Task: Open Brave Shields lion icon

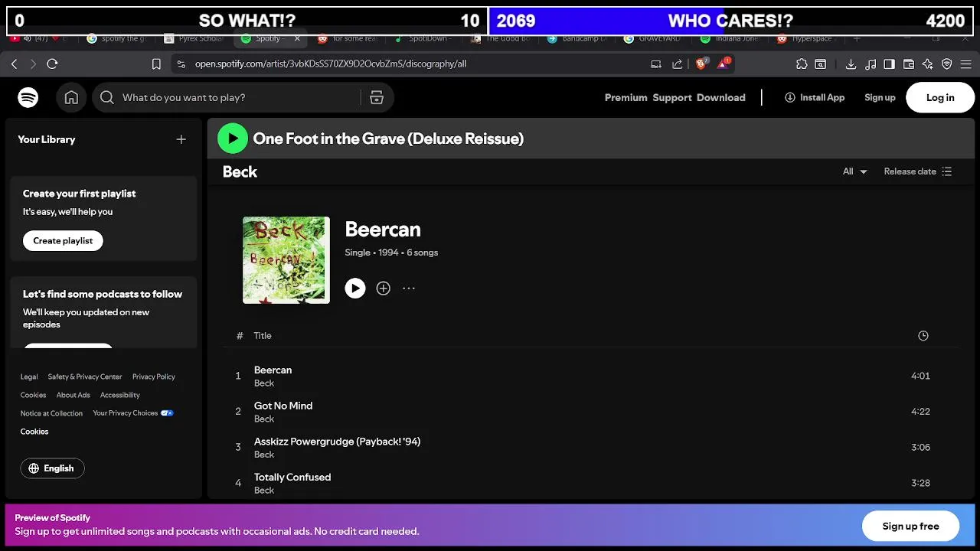Action: 701,64
